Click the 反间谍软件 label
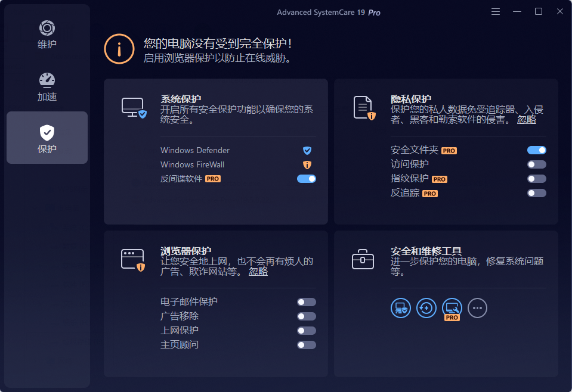The image size is (572, 392). [181, 179]
